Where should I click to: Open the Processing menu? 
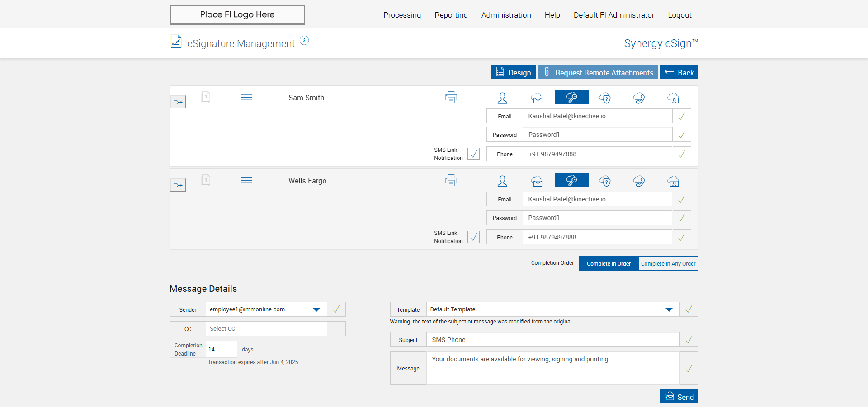[x=402, y=15]
